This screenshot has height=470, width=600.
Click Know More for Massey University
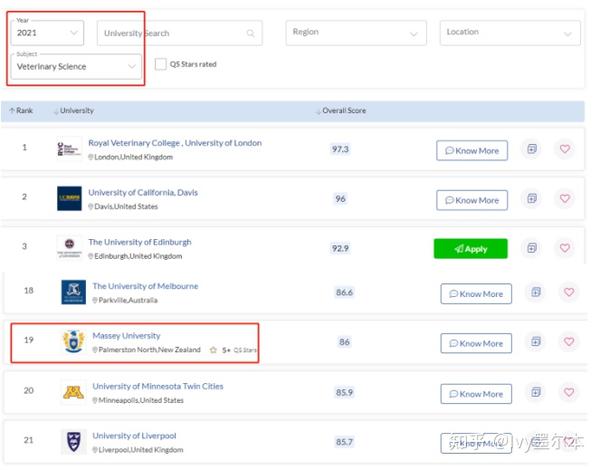pos(476,343)
